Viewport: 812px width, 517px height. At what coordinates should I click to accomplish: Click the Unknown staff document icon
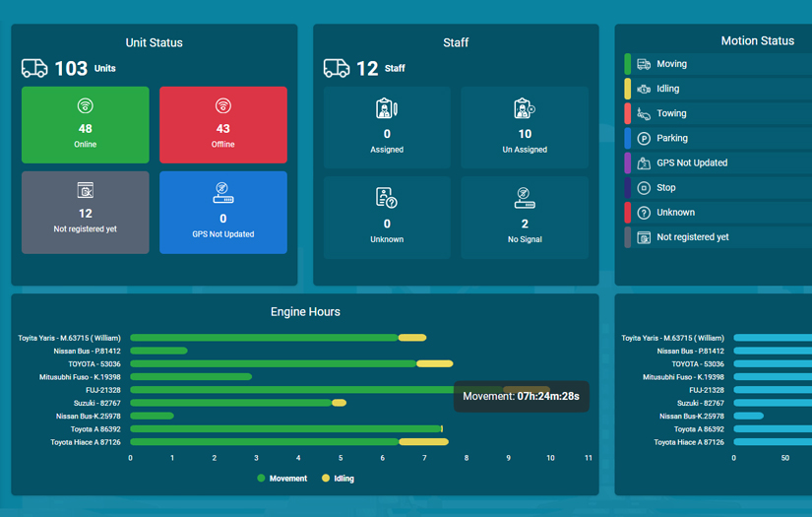tap(387, 198)
